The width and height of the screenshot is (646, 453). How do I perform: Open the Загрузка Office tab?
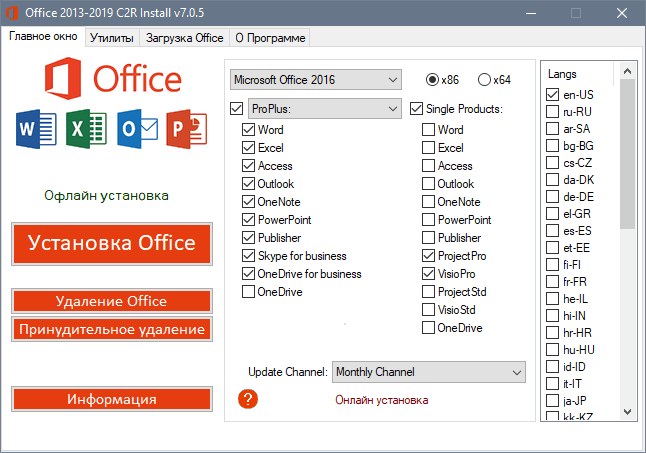(185, 38)
